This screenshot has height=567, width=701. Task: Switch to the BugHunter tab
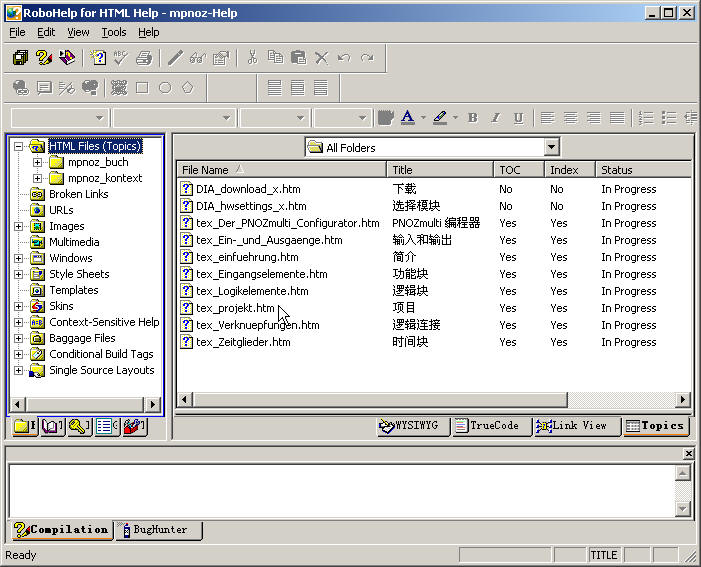pyautogui.click(x=159, y=530)
